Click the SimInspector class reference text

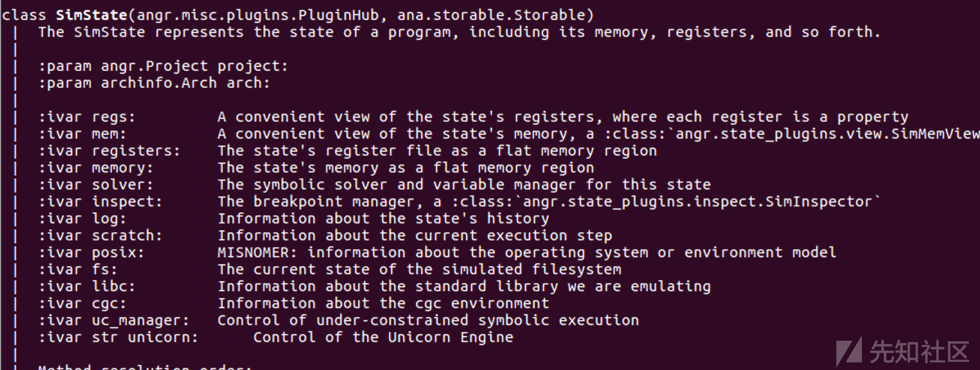[x=667, y=202]
